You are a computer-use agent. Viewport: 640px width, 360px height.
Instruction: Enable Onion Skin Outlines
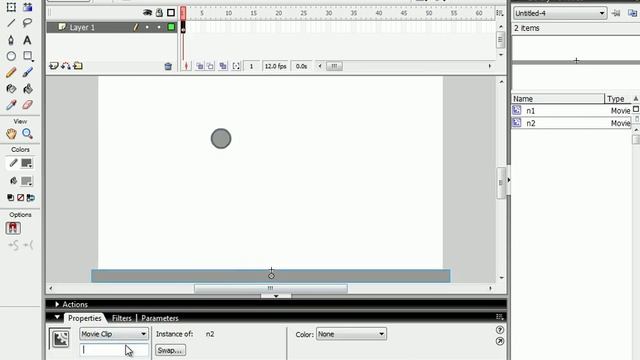pyautogui.click(x=210, y=66)
